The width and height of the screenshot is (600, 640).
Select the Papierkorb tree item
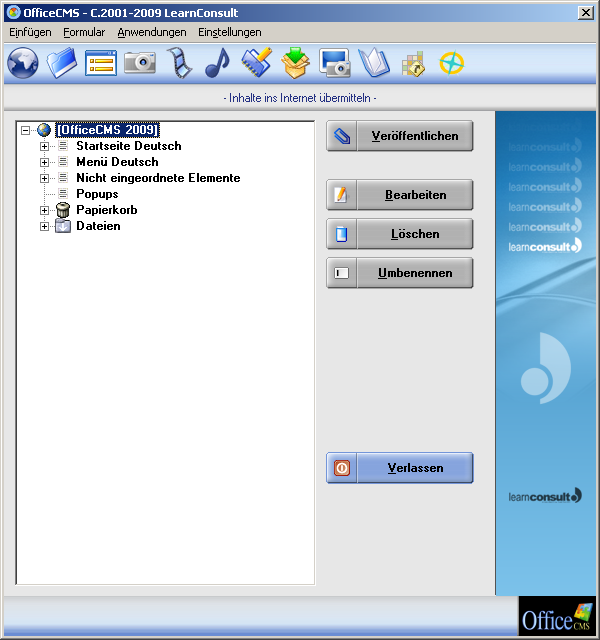point(107,210)
